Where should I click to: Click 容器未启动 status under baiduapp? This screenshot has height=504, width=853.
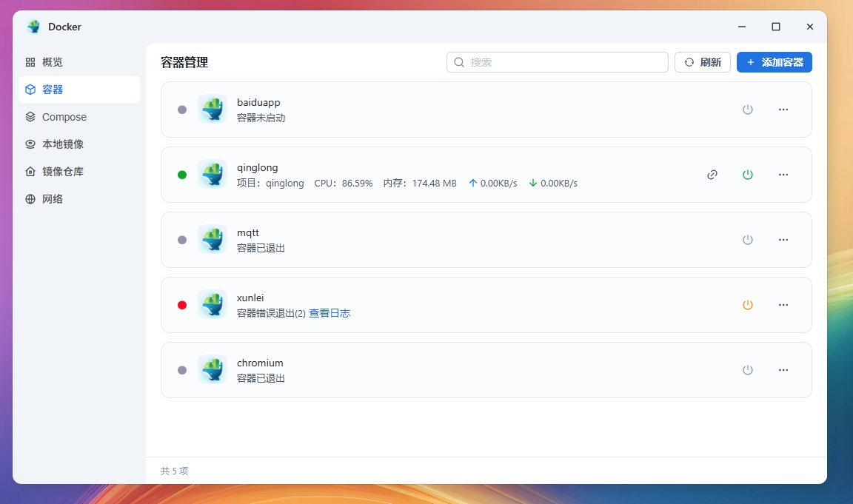point(261,118)
